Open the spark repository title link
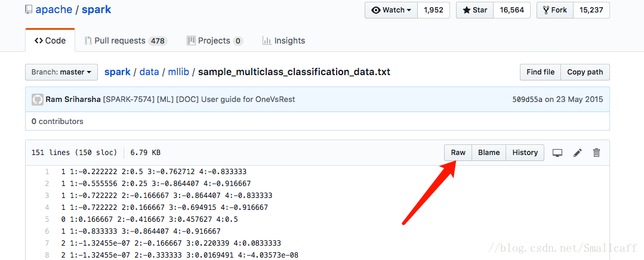Screen dimensions: 644x260 (x=97, y=10)
